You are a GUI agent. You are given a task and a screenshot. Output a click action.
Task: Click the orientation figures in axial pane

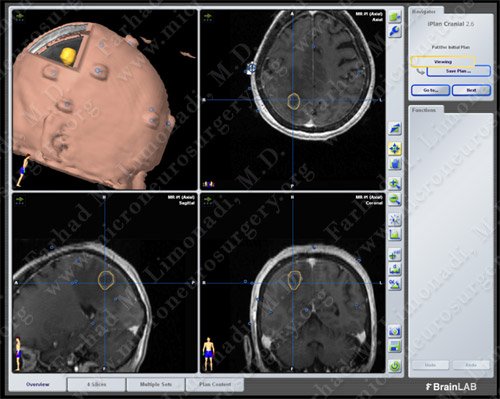(x=209, y=184)
